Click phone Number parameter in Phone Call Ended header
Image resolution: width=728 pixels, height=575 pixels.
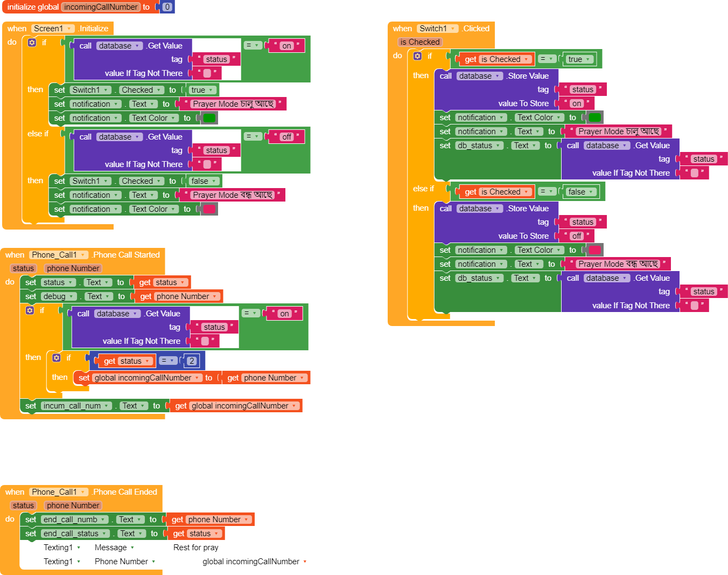[73, 505]
